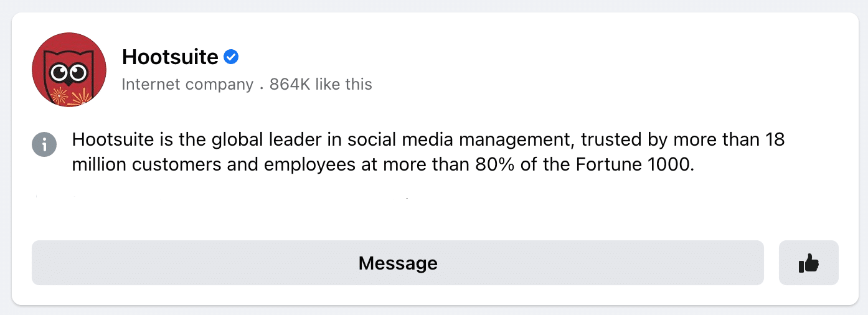
Task: Select the red owl logo avatar
Action: coord(69,70)
